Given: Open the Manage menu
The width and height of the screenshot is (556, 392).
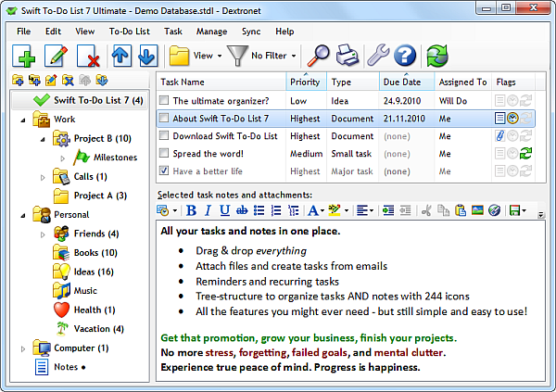Looking at the screenshot, I should tap(211, 32).
